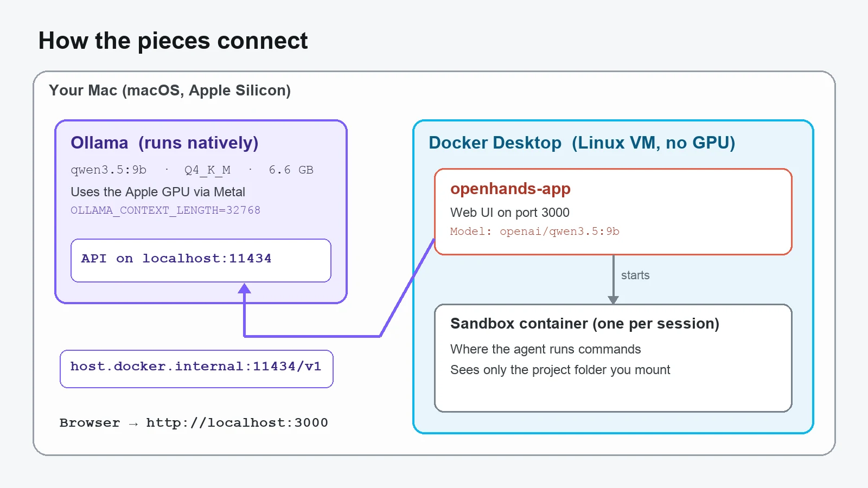This screenshot has width=868, height=488.
Task: Select the 'host.docker.internal:11434/v1' box
Action: click(x=196, y=369)
